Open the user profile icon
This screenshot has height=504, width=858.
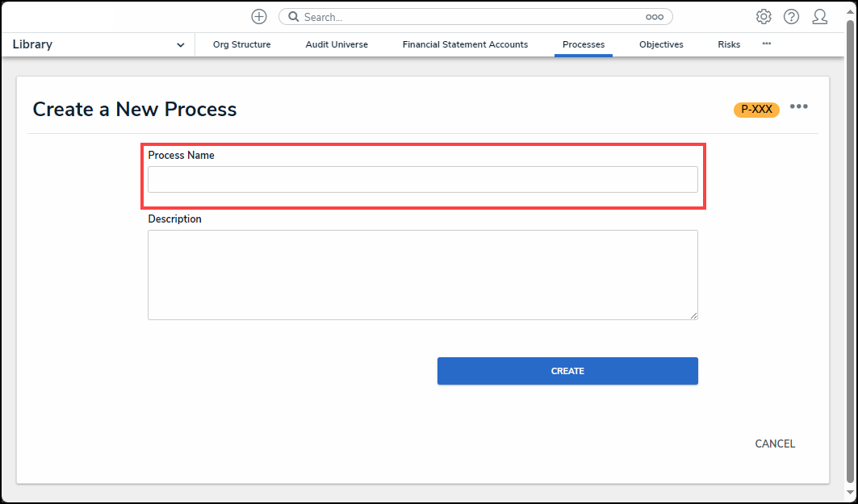coord(820,17)
